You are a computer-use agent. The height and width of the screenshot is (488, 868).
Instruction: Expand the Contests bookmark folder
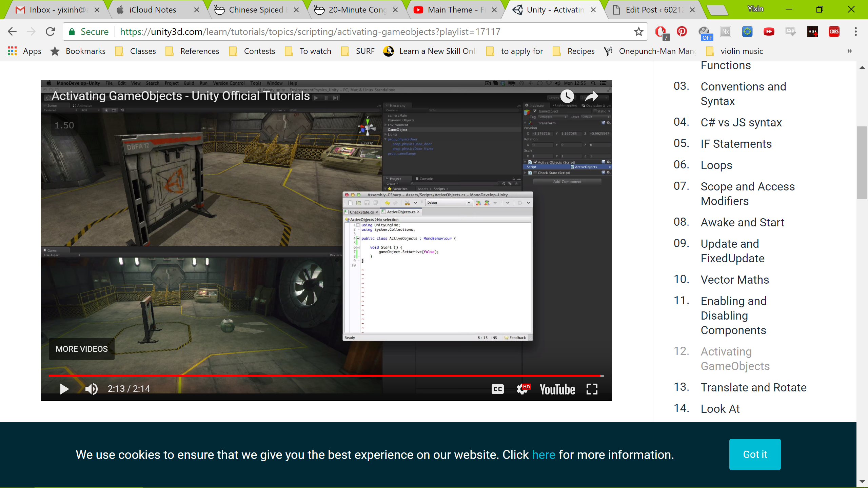(x=252, y=51)
